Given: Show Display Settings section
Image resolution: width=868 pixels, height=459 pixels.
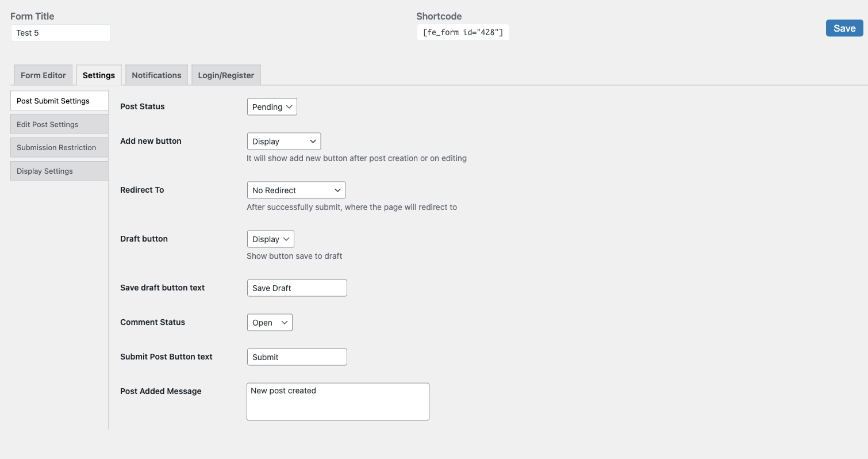Looking at the screenshot, I should [59, 171].
